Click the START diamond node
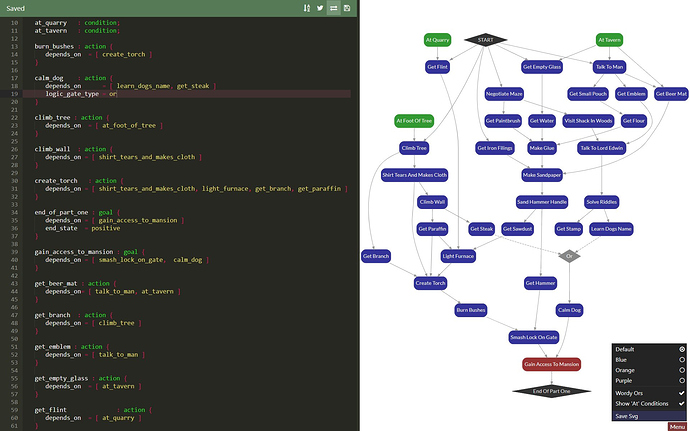 (x=485, y=40)
